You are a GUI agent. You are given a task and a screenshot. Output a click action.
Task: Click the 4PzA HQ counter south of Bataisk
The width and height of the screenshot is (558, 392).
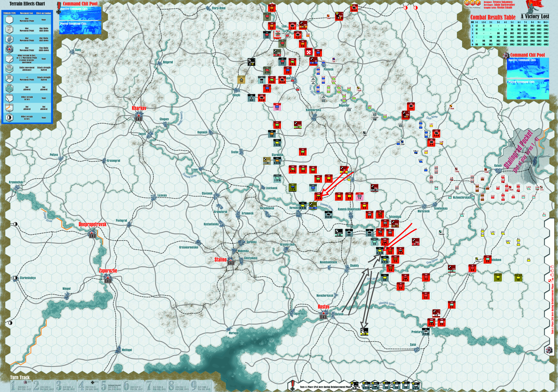click(364, 332)
